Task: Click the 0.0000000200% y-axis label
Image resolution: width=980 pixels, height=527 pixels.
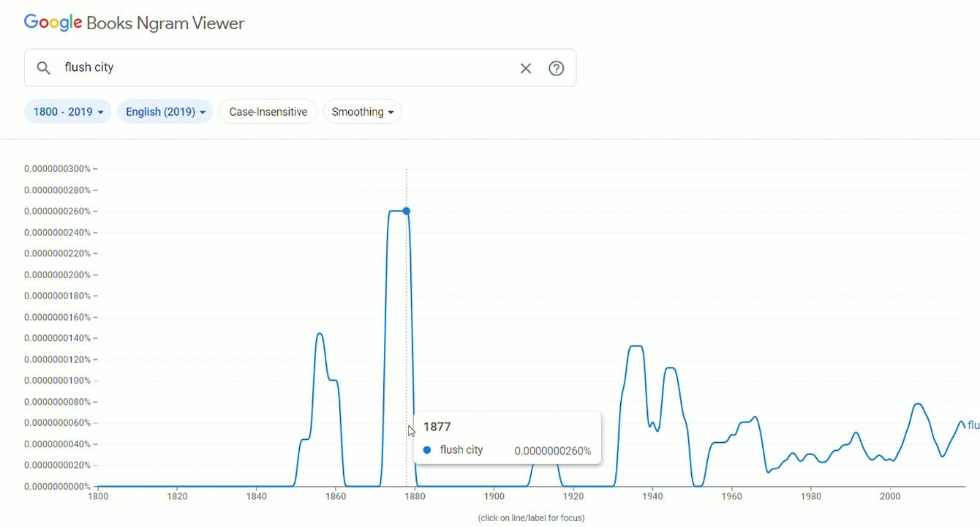Action: coord(57,275)
